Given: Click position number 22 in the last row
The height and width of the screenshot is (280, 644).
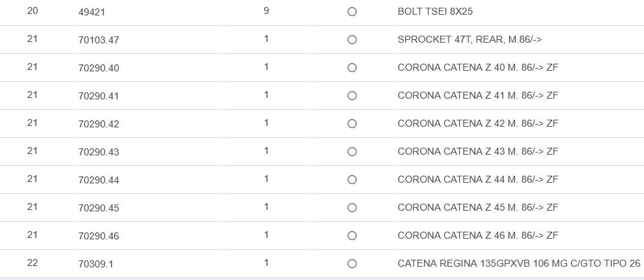Looking at the screenshot, I should pos(32,263).
